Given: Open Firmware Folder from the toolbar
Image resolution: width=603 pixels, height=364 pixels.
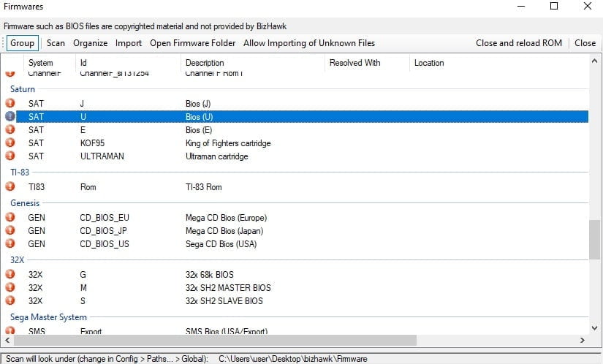Looking at the screenshot, I should (x=193, y=43).
